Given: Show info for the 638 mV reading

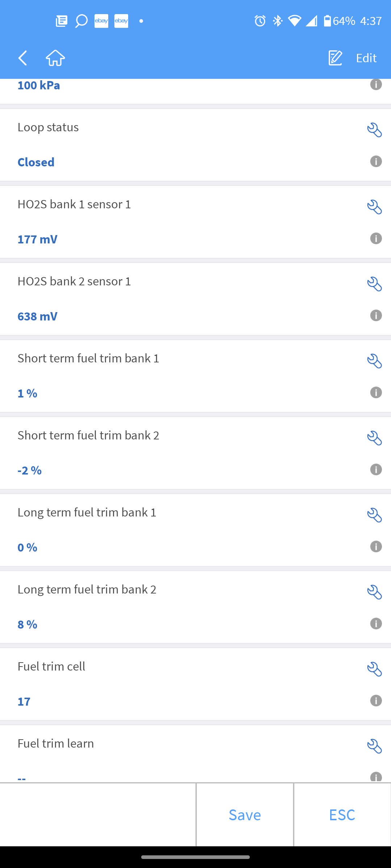Looking at the screenshot, I should click(x=376, y=315).
